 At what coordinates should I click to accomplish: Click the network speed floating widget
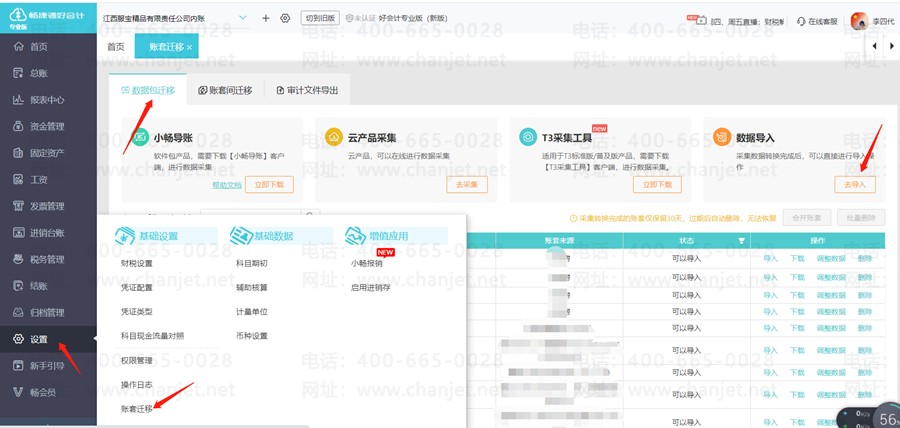point(868,417)
